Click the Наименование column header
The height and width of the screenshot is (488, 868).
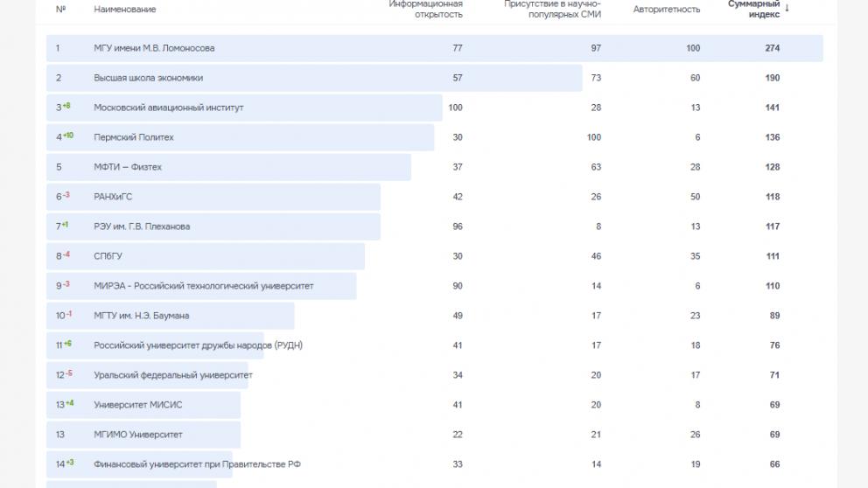pos(125,10)
